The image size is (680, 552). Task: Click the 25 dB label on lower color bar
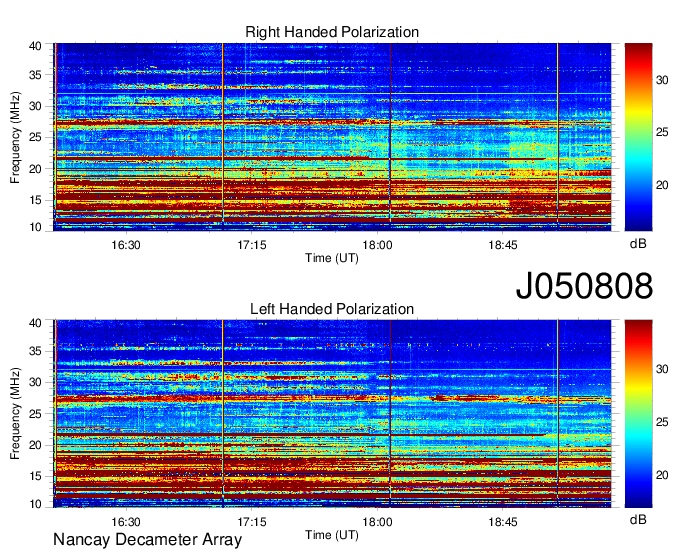(662, 422)
